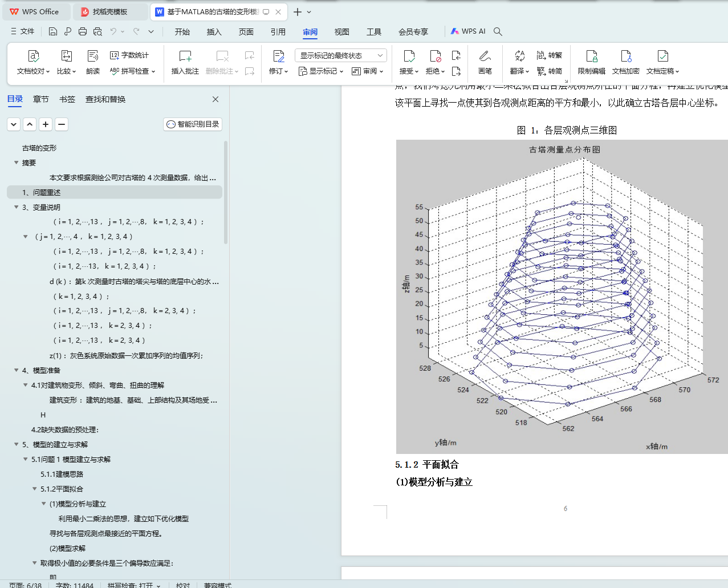The width and height of the screenshot is (728, 588).
Task: Open the 显示标记的最终状态 dropdown
Action: pyautogui.click(x=341, y=55)
